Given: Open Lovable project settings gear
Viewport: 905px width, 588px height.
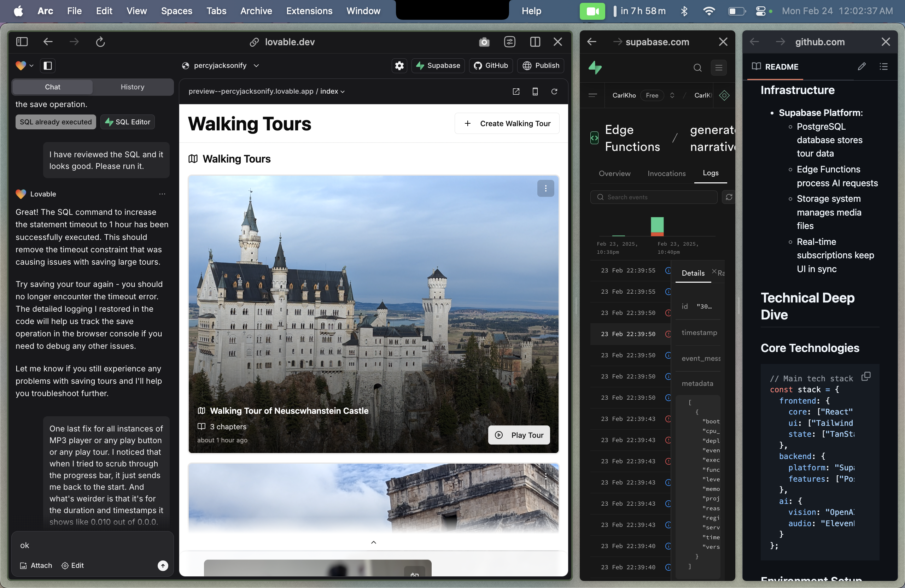Looking at the screenshot, I should pos(399,65).
